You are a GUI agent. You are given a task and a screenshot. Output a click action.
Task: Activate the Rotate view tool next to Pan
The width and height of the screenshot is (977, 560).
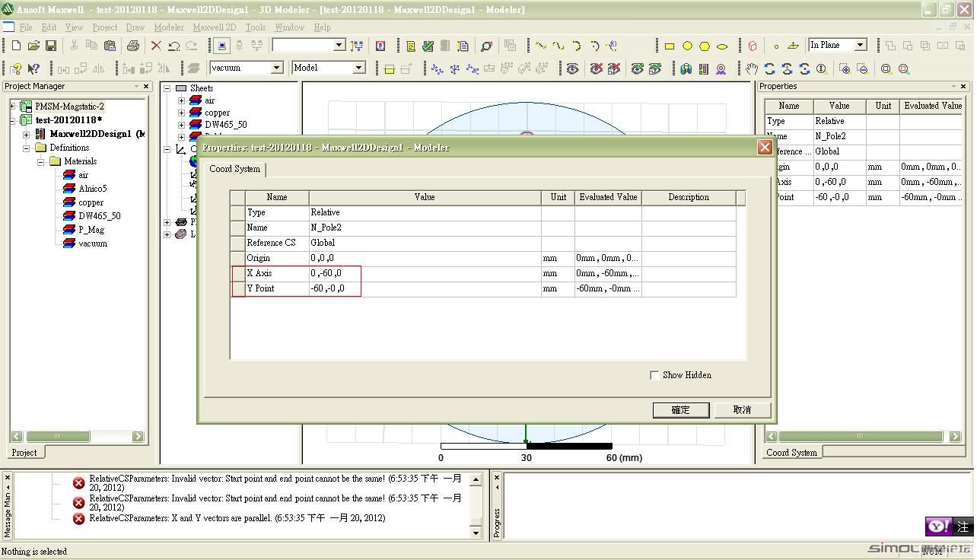click(769, 68)
